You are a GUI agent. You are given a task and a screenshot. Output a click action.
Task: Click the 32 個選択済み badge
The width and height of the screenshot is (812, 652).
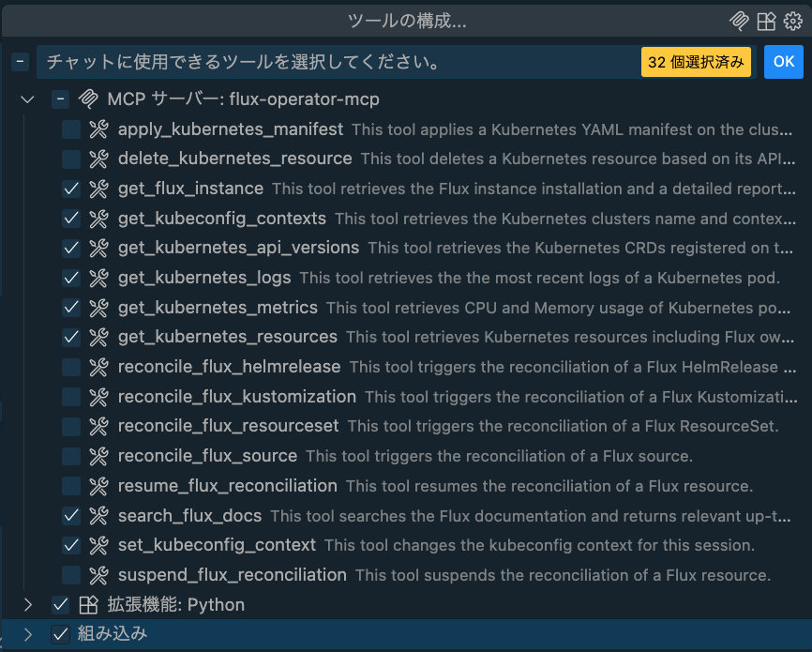click(696, 62)
